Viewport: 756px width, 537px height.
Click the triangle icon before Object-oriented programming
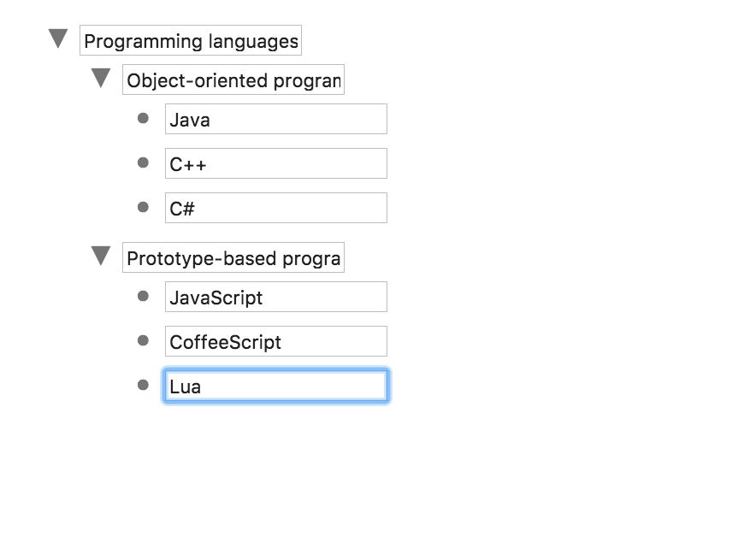pyautogui.click(x=100, y=78)
